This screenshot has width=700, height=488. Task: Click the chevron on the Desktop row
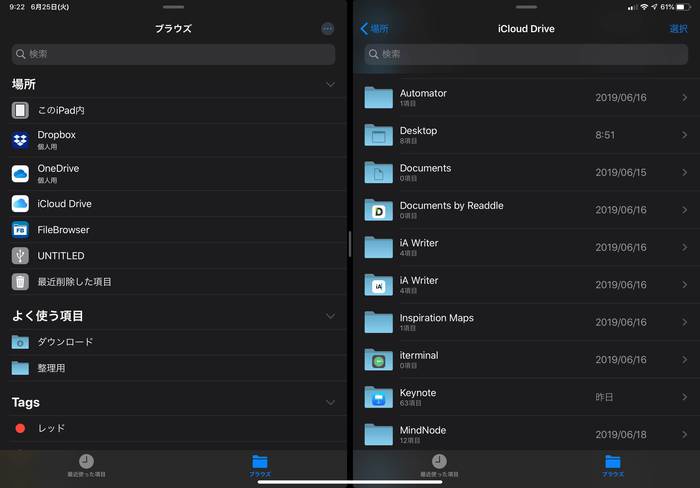point(684,135)
